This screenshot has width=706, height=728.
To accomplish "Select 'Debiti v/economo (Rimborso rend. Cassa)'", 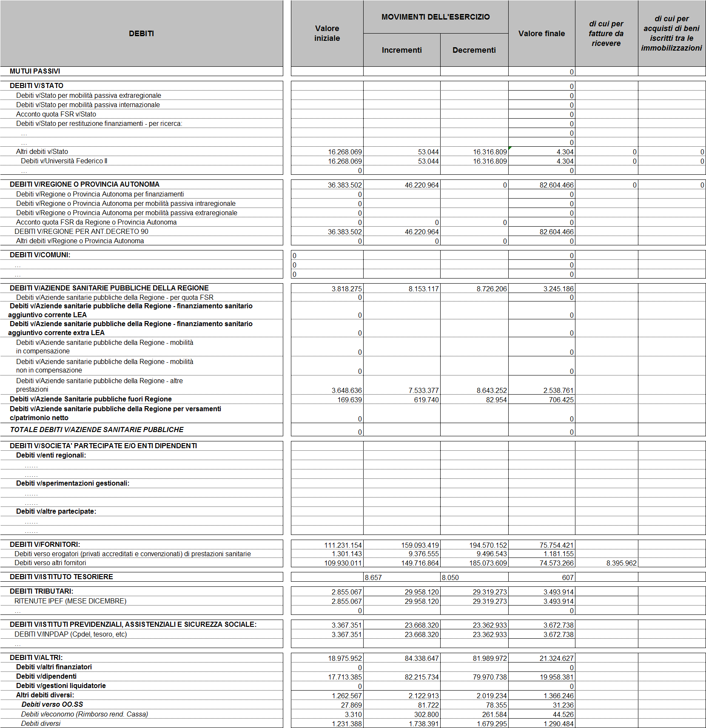I will click(x=85, y=714).
